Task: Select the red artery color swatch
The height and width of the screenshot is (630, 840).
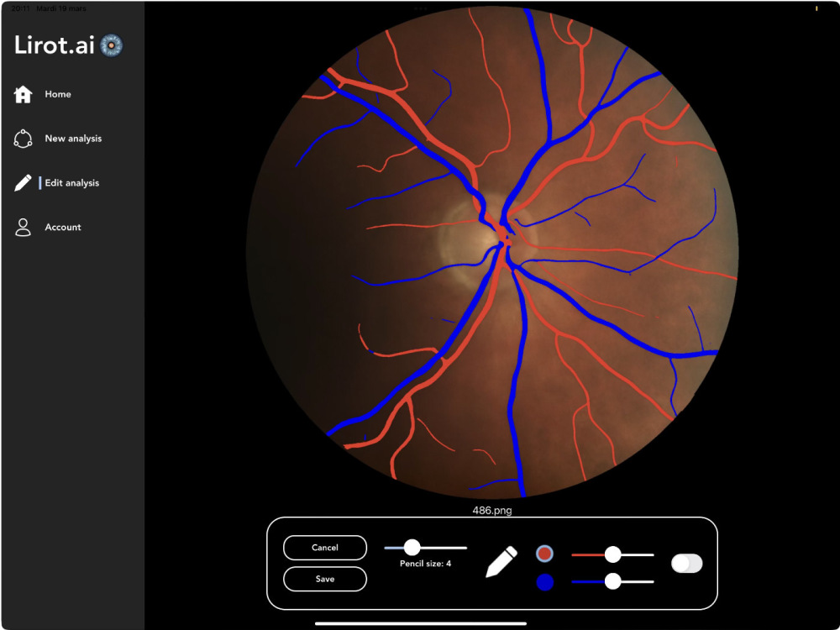Action: pos(545,554)
